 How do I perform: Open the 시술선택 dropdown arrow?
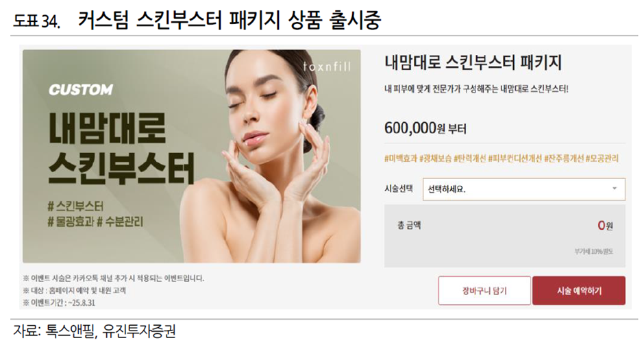(615, 189)
